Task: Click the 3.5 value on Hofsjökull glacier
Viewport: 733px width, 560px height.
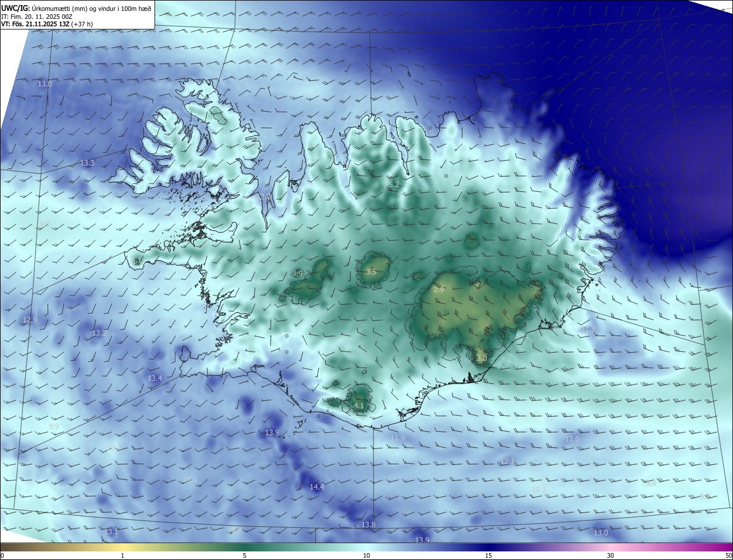Action: click(371, 271)
